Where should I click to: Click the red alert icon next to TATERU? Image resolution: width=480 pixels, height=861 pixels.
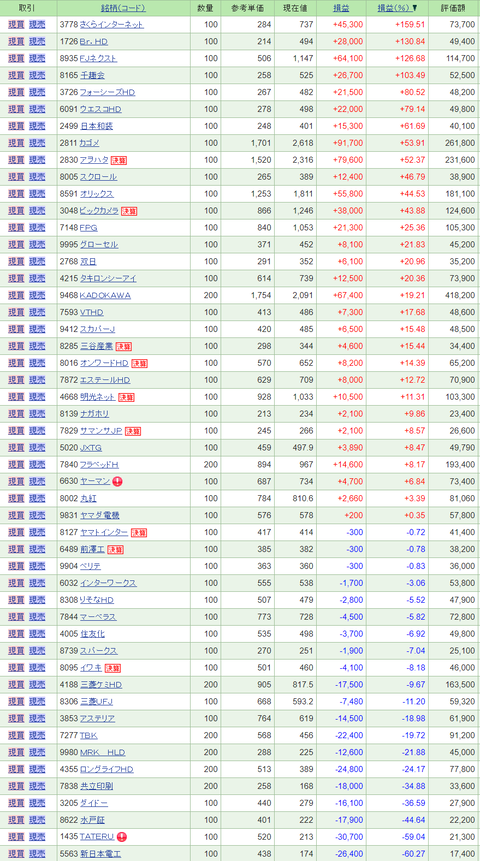pos(122,837)
